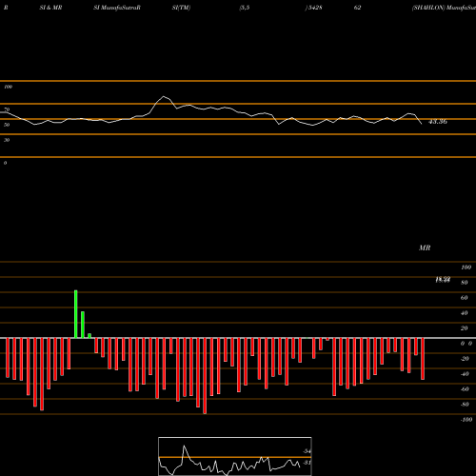Click the 'SI MunafaSutraR' header text
Screen dimensions: 476x476
click(117, 8)
